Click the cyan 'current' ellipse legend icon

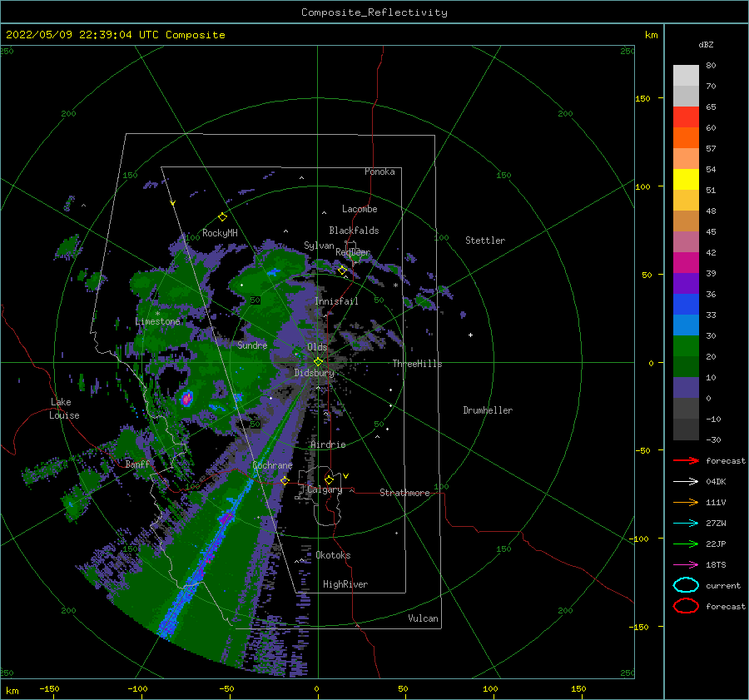(x=686, y=585)
